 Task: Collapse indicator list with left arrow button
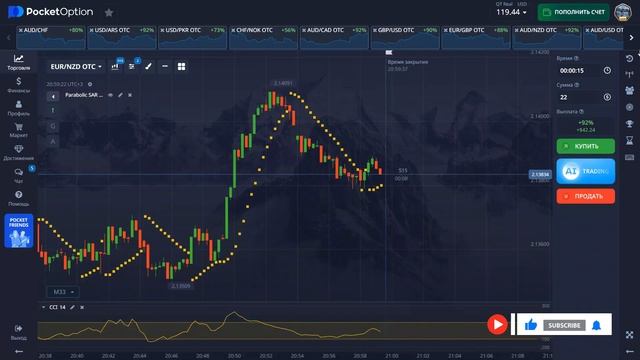pyautogui.click(x=53, y=96)
